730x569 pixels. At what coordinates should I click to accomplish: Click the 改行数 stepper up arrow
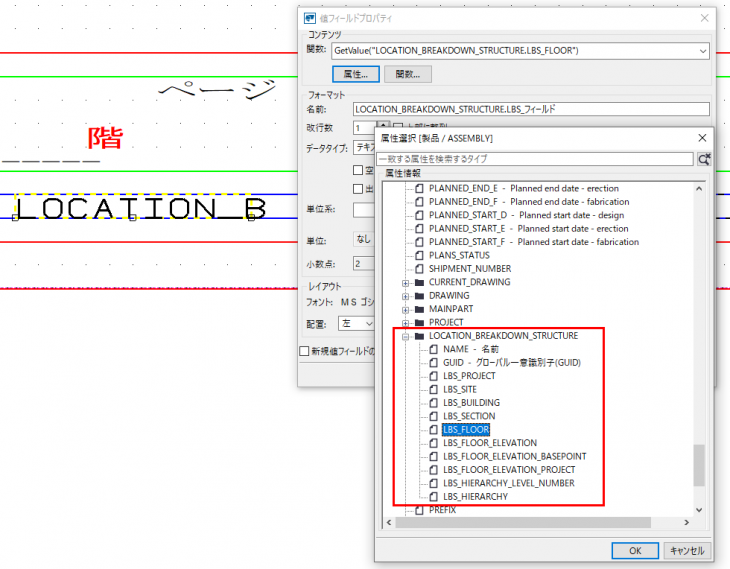click(383, 125)
